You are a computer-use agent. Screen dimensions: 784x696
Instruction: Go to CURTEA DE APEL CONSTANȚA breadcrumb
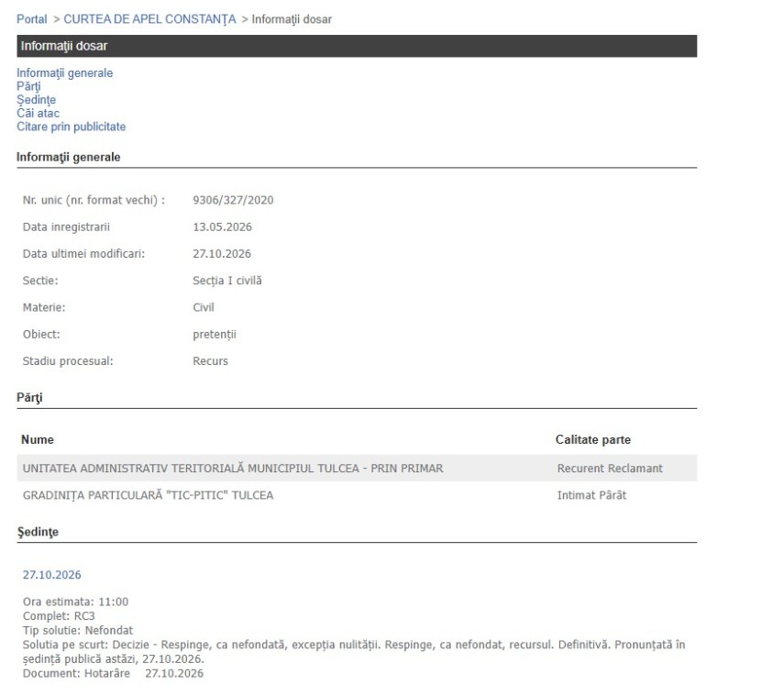(149, 19)
